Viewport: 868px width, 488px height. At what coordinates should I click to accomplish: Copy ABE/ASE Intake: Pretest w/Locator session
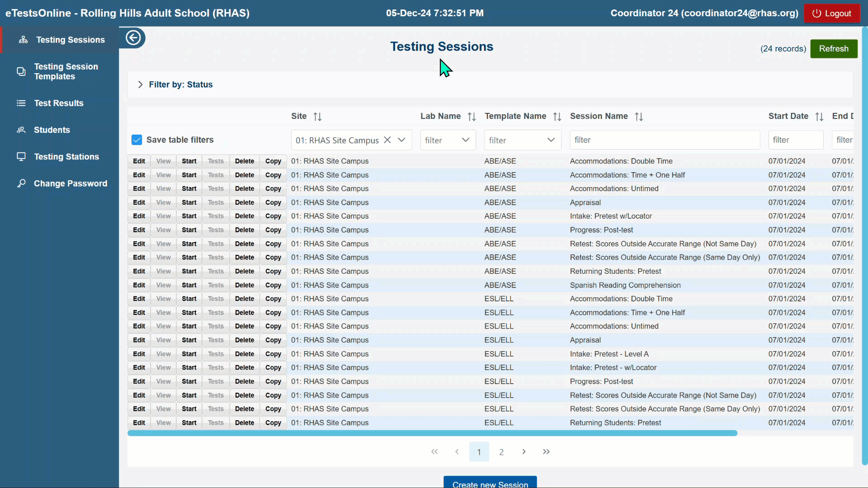click(273, 216)
